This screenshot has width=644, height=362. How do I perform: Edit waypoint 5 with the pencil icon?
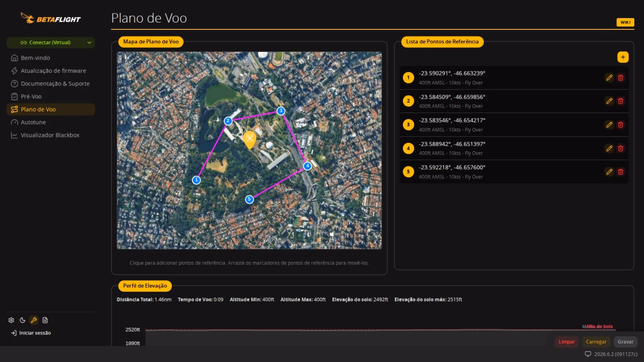click(609, 172)
